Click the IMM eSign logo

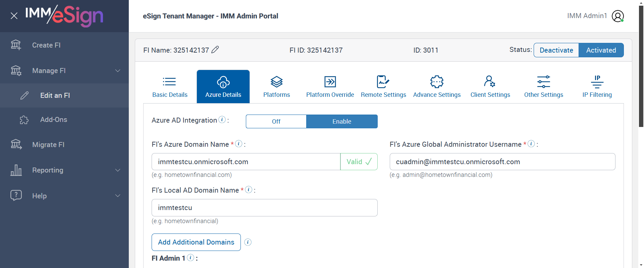64,16
